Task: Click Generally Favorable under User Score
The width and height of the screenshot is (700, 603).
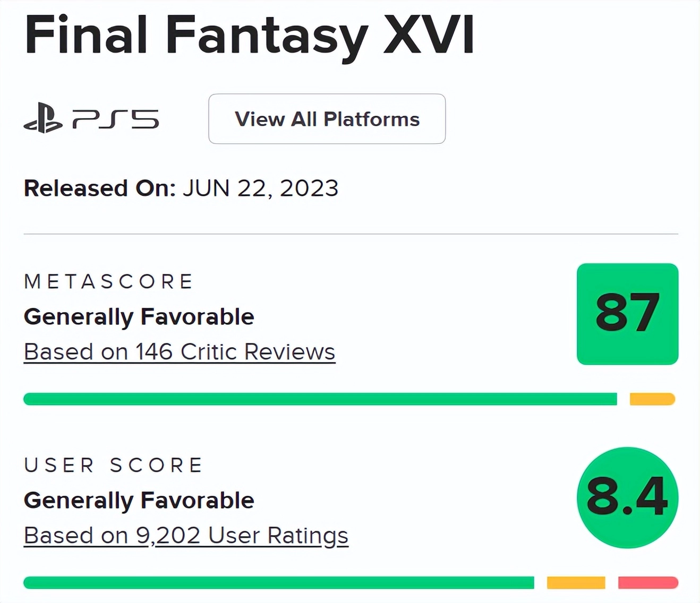Action: click(139, 501)
